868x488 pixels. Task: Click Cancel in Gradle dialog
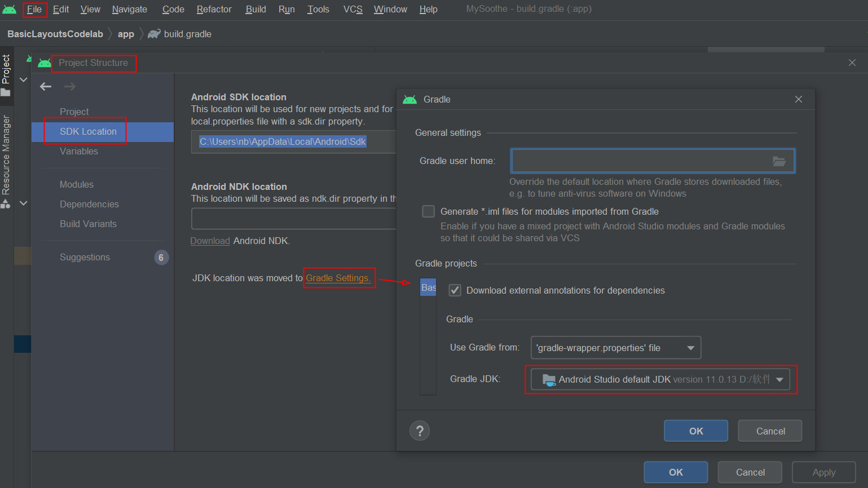pos(770,431)
